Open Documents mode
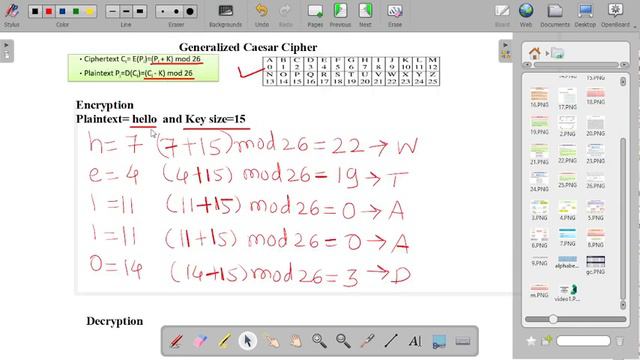 pos(555,15)
